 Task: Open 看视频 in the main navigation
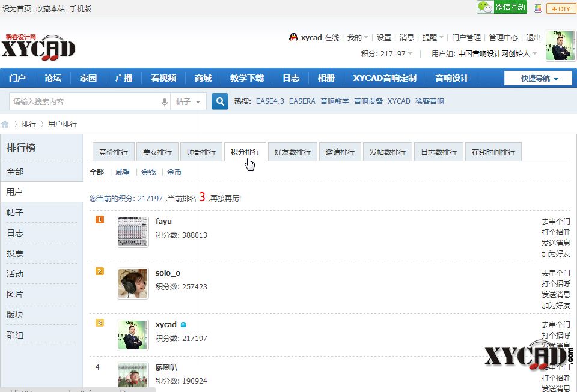[163, 78]
